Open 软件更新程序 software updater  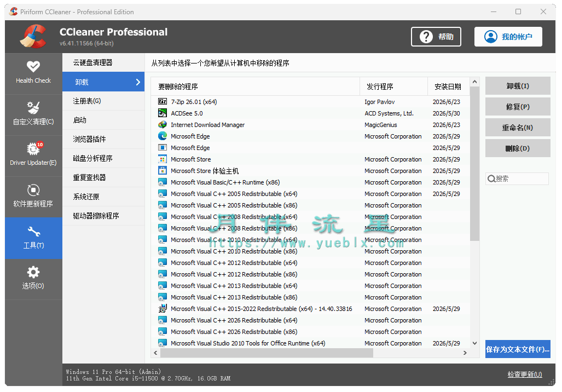click(x=33, y=197)
